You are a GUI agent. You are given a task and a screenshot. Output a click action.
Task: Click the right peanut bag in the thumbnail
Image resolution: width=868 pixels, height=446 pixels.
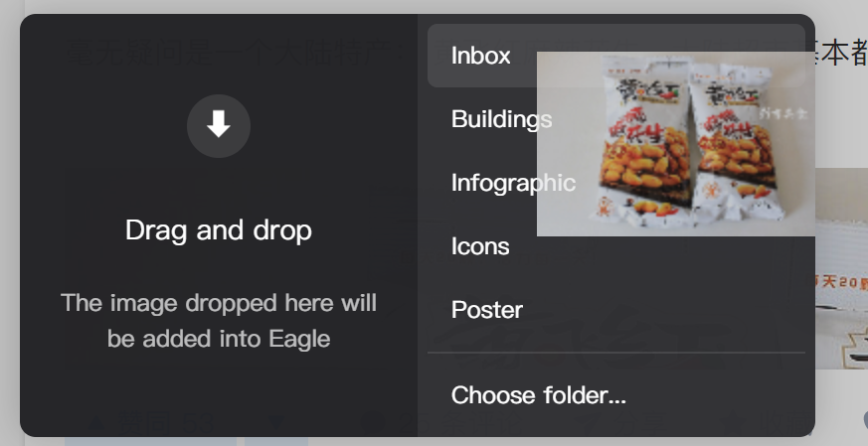741,139
